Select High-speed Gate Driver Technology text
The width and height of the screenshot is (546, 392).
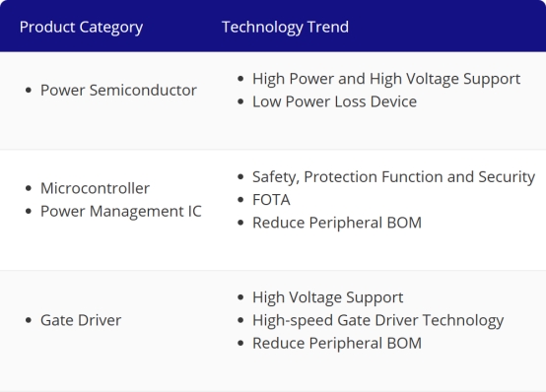tap(377, 321)
